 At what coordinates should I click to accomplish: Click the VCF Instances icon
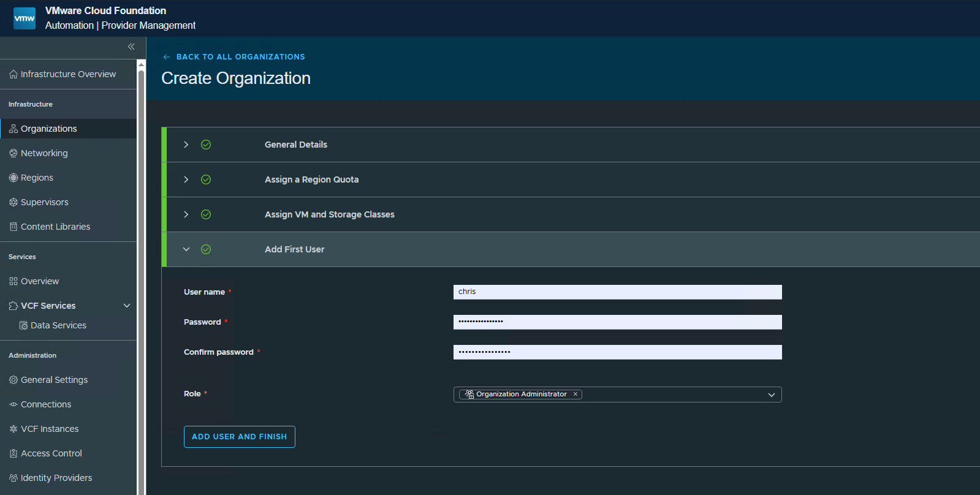pos(13,429)
